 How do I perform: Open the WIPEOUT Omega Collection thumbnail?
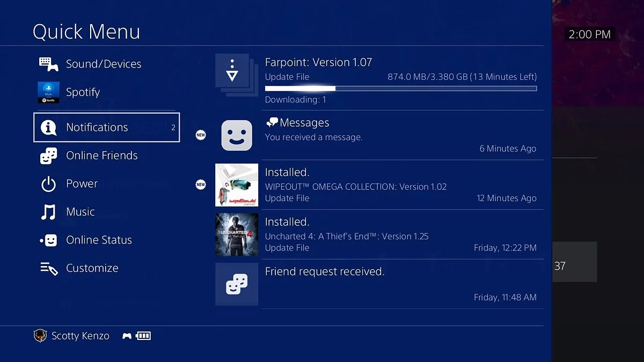click(237, 185)
